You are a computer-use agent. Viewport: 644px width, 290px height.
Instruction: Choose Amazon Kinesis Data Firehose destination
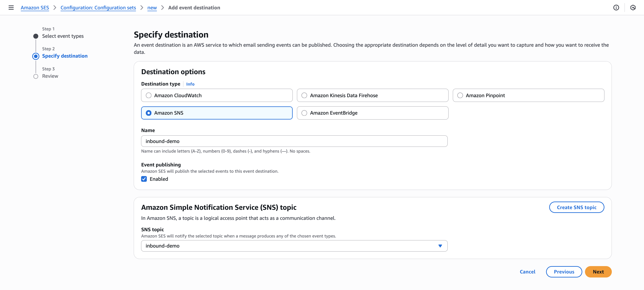[x=304, y=95]
